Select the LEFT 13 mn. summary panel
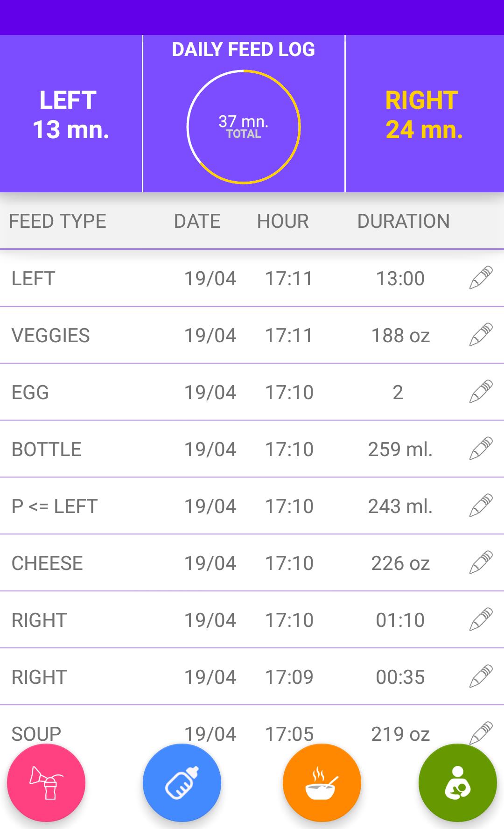The height and width of the screenshot is (829, 504). point(71,114)
